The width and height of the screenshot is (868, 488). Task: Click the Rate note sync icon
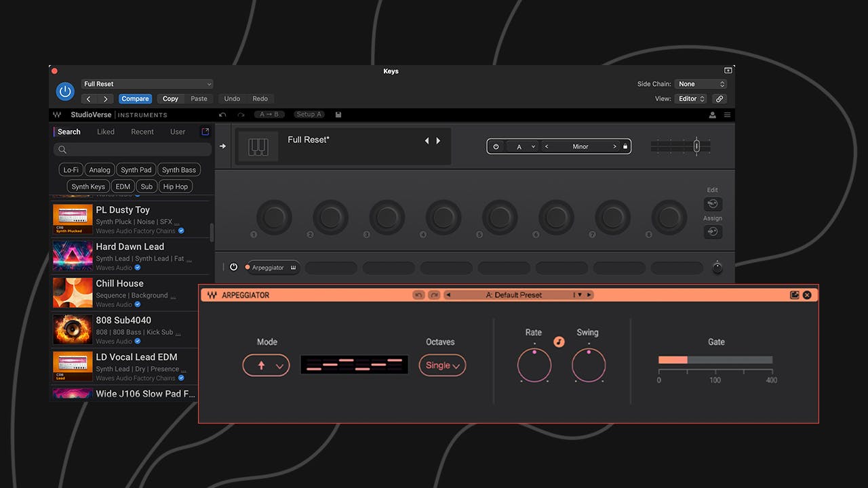click(x=559, y=342)
